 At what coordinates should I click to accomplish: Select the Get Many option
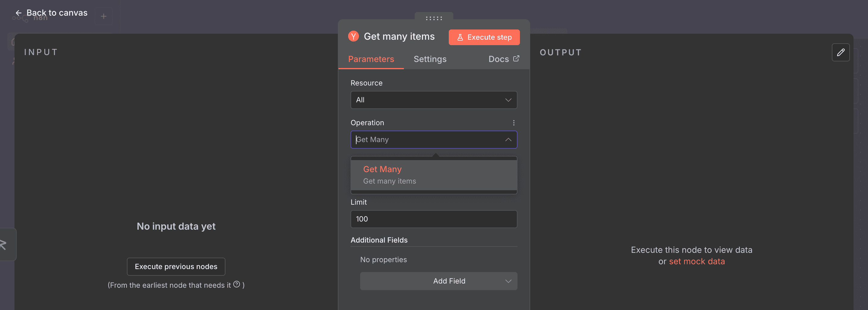coord(434,175)
